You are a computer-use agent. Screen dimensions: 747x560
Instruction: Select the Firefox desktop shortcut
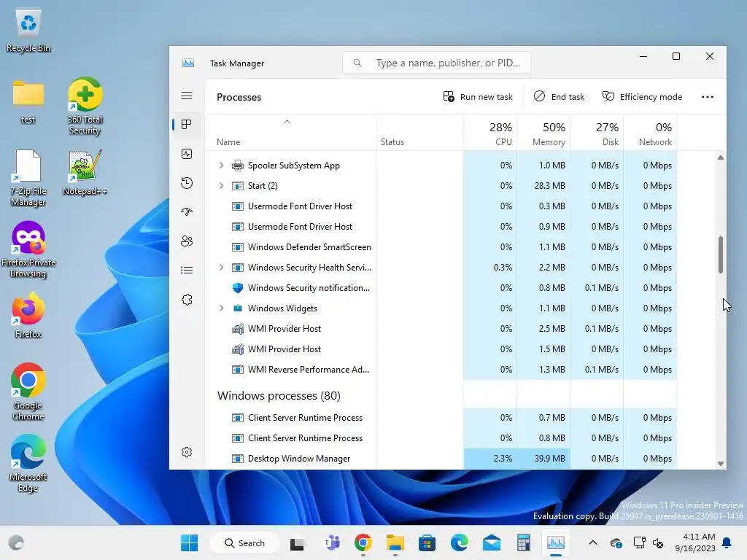pyautogui.click(x=28, y=315)
